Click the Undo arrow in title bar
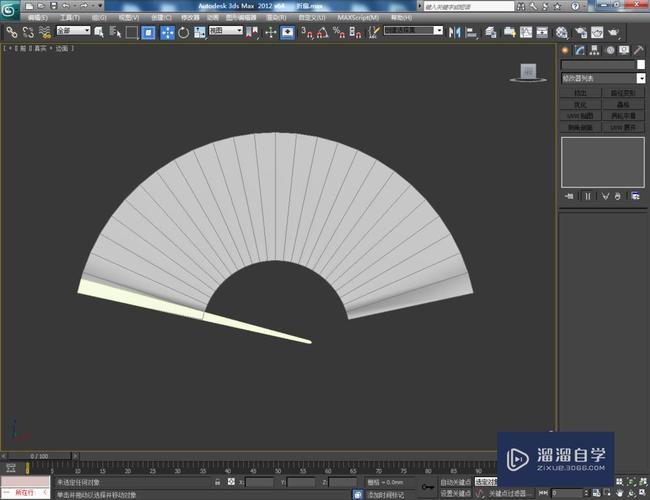Screen dimensions: 650x500 (66, 6)
